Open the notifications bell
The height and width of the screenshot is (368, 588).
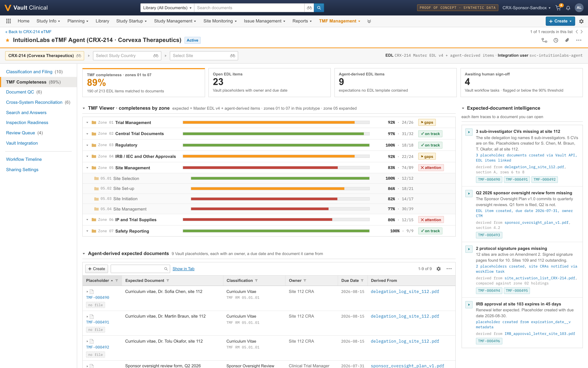coord(568,8)
